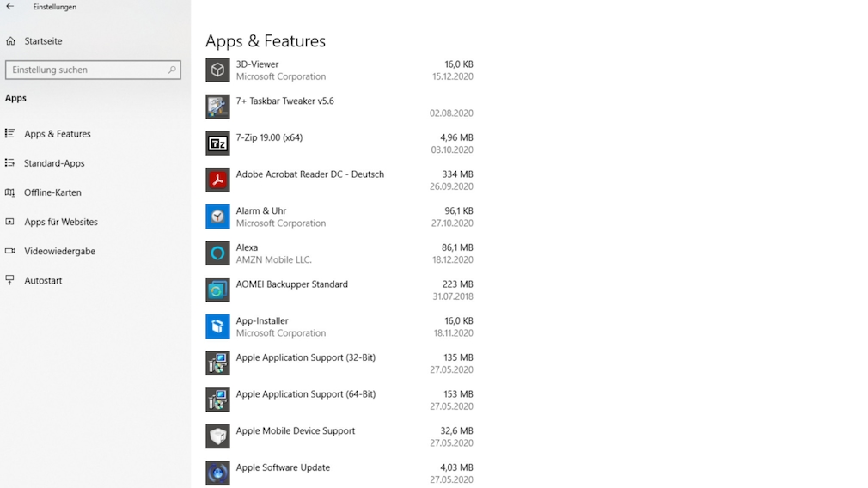Click the date 15.12.2020
The width and height of the screenshot is (868, 488).
(x=453, y=76)
